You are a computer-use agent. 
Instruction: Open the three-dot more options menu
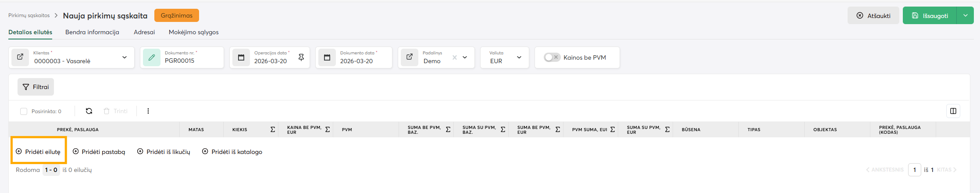pyautogui.click(x=148, y=111)
